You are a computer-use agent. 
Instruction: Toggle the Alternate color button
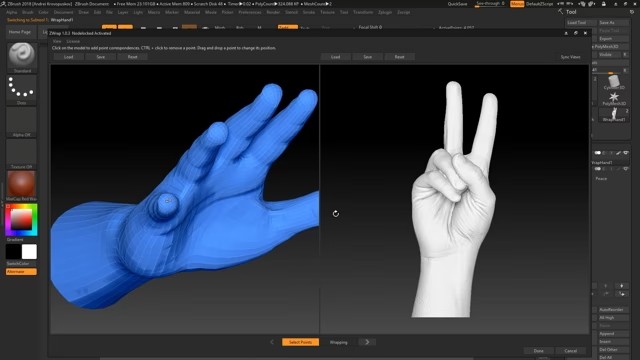(21, 271)
